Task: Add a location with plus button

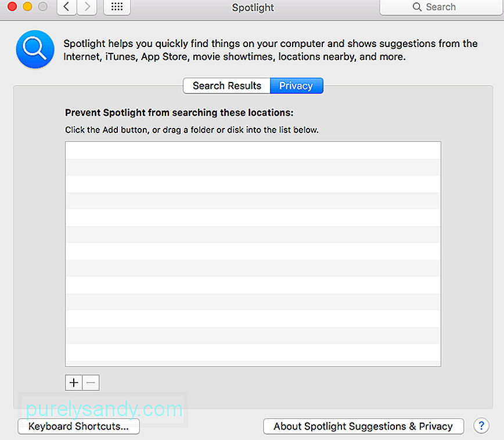Action: pyautogui.click(x=74, y=382)
